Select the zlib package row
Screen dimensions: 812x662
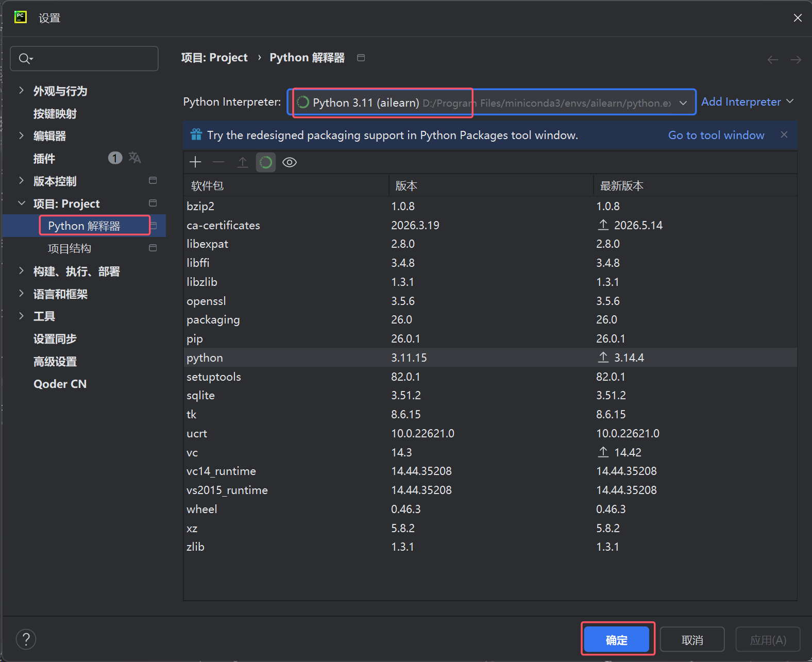pyautogui.click(x=490, y=547)
